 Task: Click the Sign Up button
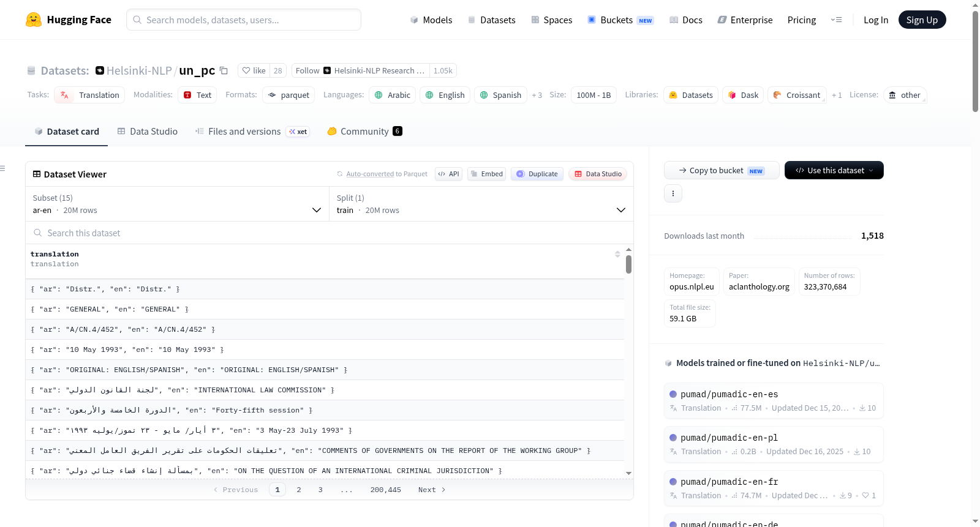coord(922,20)
